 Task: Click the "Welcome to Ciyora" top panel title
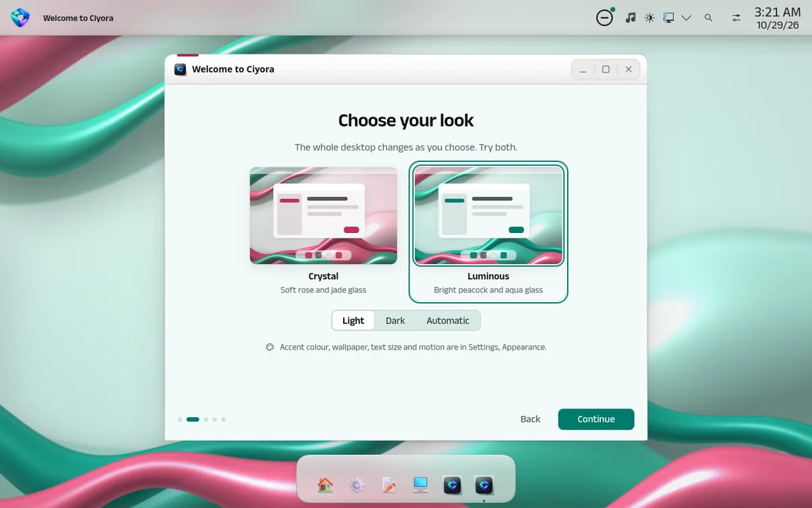[78, 18]
